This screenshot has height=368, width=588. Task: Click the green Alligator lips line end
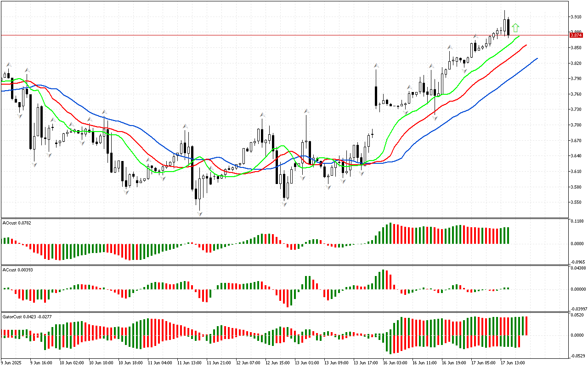click(x=519, y=36)
